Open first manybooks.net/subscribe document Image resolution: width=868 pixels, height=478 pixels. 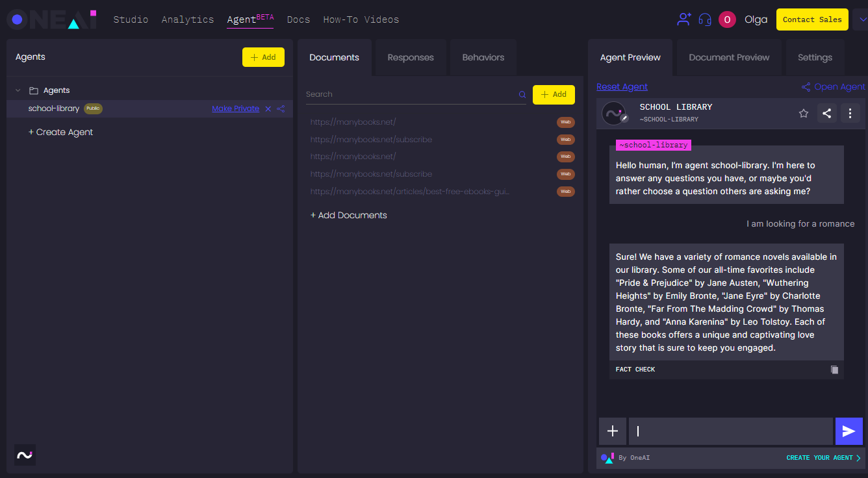tap(371, 140)
